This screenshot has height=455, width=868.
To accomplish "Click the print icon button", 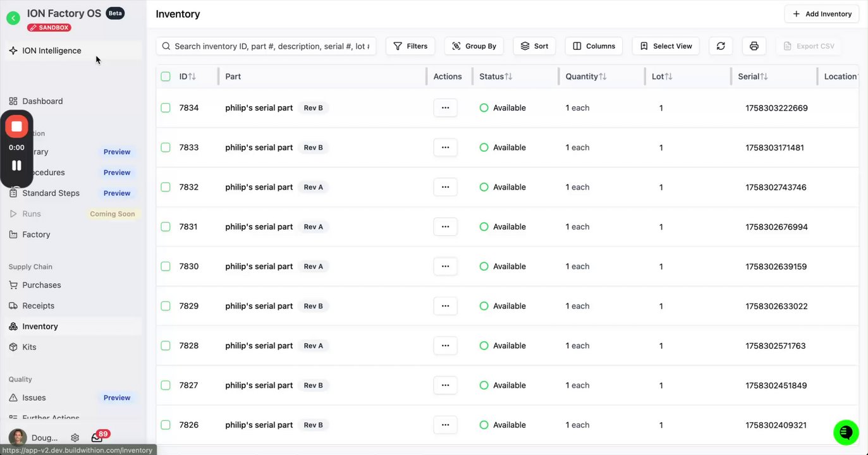I will [754, 46].
